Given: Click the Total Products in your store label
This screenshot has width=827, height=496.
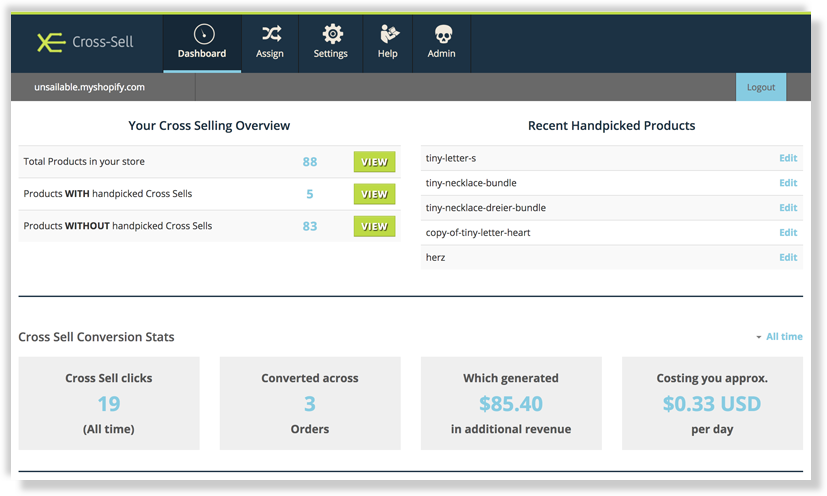Looking at the screenshot, I should tap(84, 161).
